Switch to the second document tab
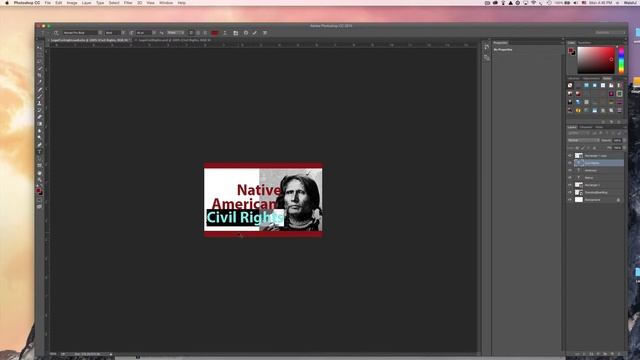This screenshot has height=360, width=640. (x=174, y=40)
